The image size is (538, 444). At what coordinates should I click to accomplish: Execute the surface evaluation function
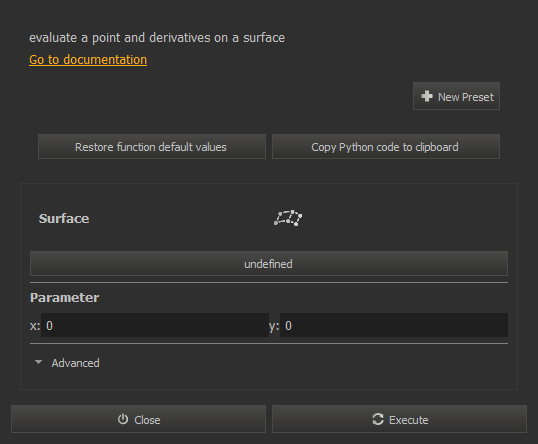pyautogui.click(x=399, y=419)
